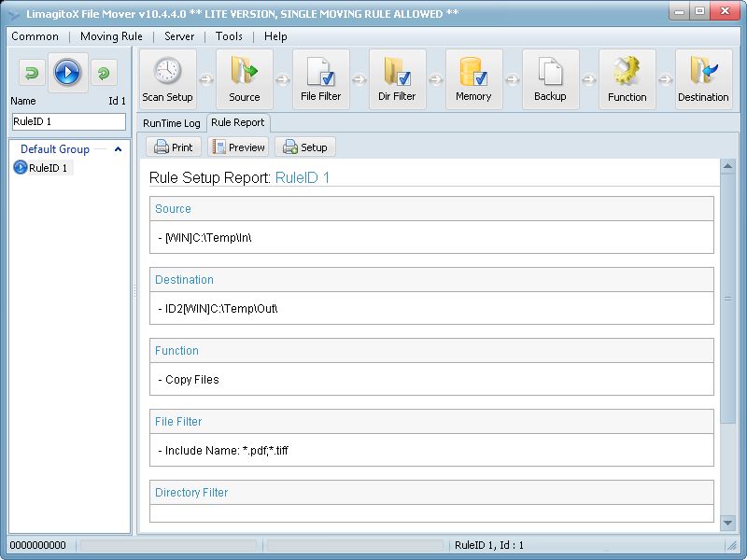747x560 pixels.
Task: Click the Print button
Action: [x=174, y=147]
